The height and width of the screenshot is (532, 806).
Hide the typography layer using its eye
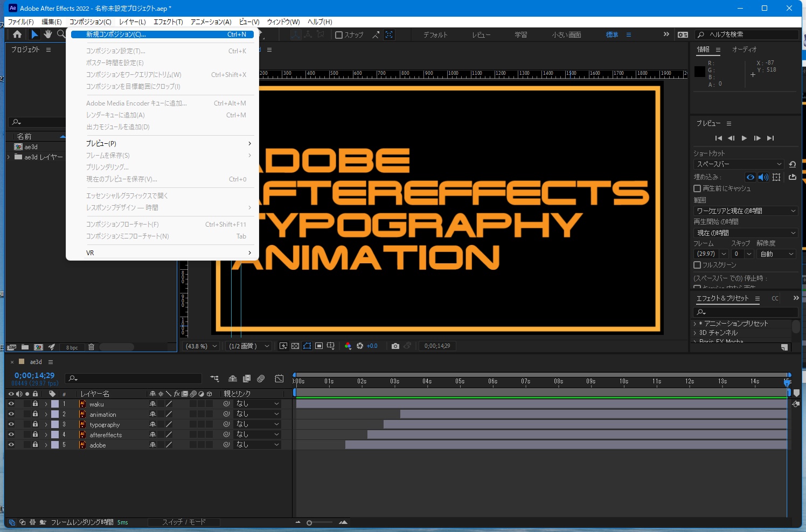click(x=11, y=424)
